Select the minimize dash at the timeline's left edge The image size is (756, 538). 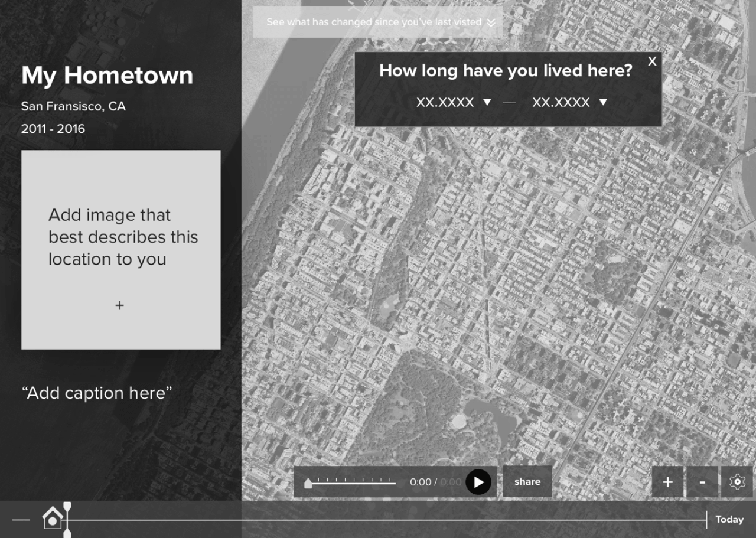[x=19, y=520]
